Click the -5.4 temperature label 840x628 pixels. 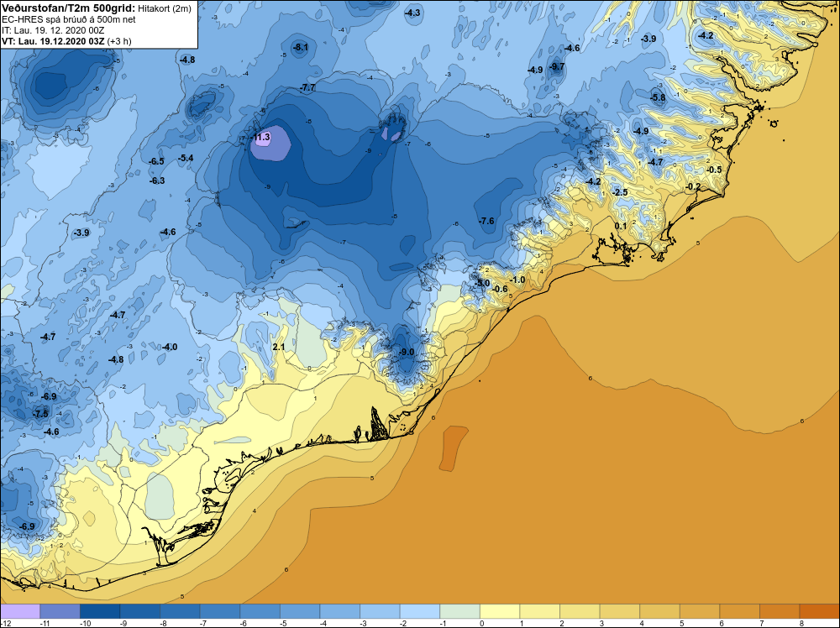coord(186,158)
